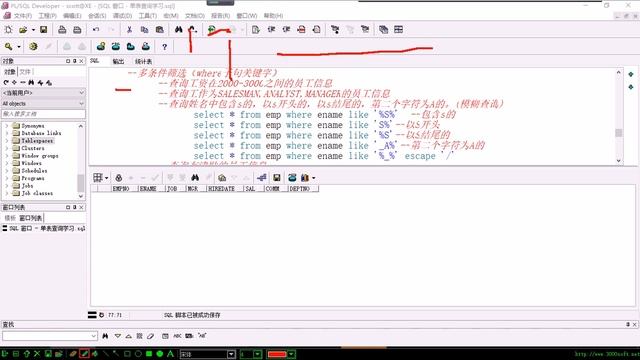Switch to the 输出 tab
Image resolution: width=640 pixels, height=360 pixels.
[118, 61]
